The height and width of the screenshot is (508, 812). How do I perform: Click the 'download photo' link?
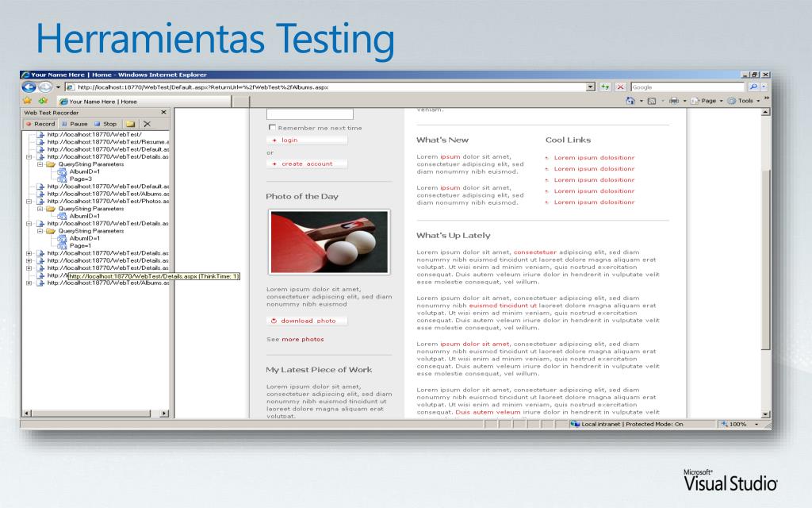coord(308,321)
